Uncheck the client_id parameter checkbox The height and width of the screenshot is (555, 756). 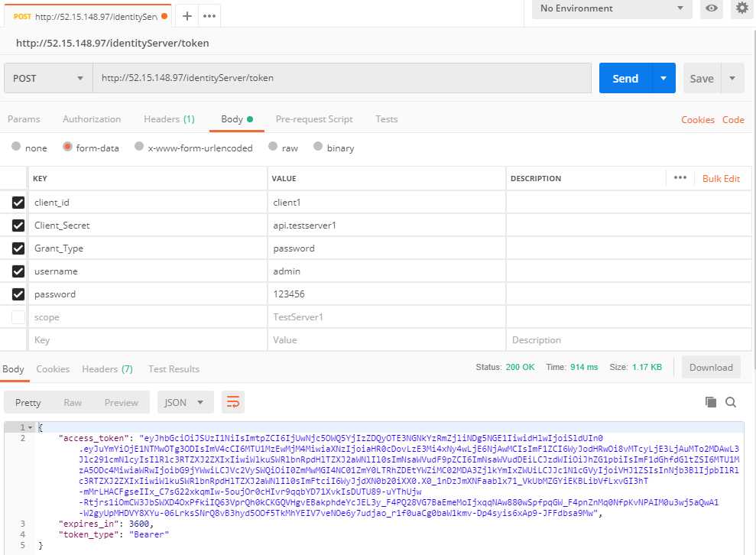click(18, 203)
